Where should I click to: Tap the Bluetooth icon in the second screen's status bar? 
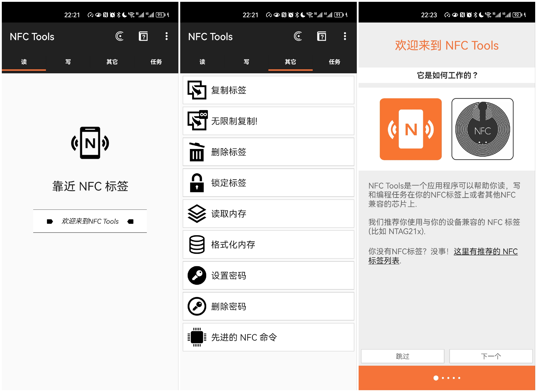coord(297,15)
